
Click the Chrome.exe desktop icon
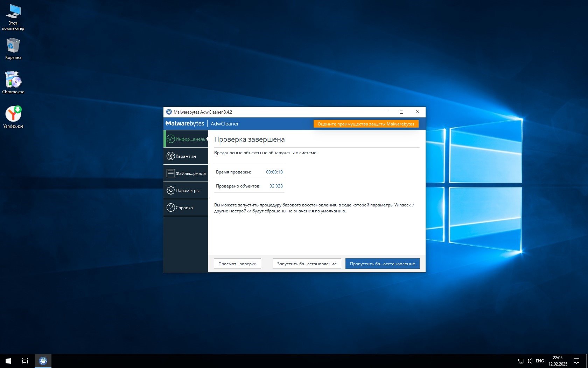(x=13, y=82)
